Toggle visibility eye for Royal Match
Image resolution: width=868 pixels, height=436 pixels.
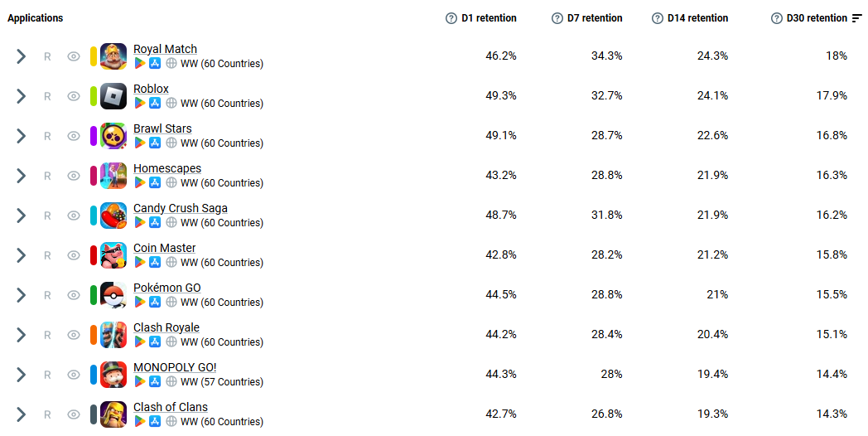[74, 56]
